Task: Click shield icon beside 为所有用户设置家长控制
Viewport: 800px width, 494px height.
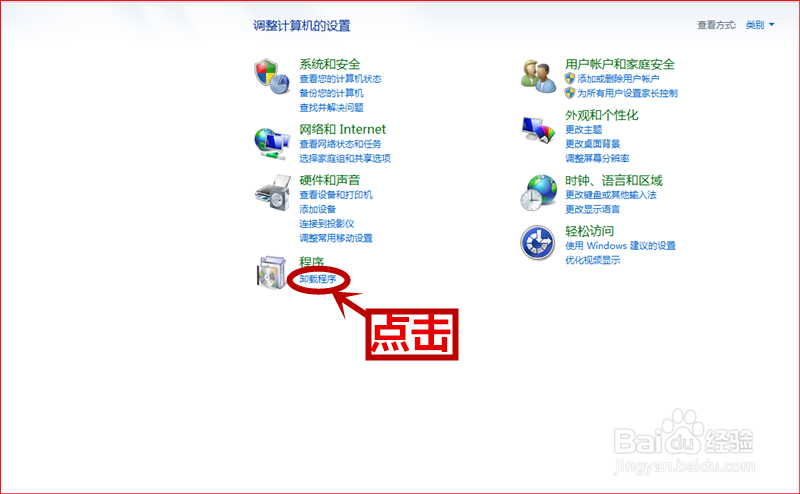Action: [x=570, y=93]
